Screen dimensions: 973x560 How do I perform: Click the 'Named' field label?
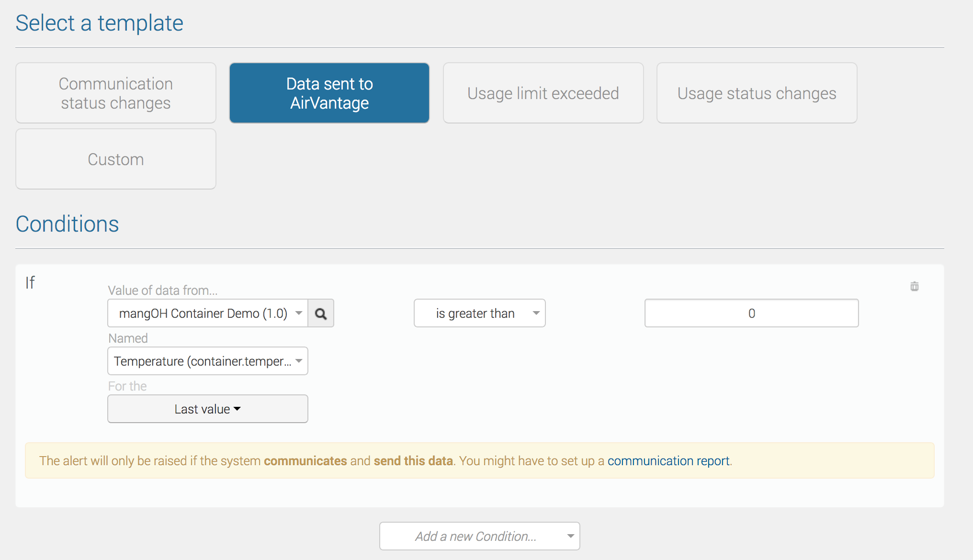click(128, 338)
